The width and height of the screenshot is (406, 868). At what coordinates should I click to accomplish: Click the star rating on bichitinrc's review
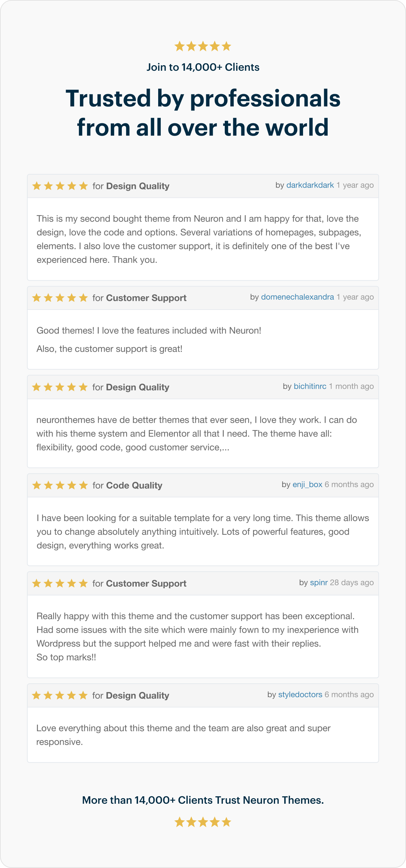tap(60, 387)
